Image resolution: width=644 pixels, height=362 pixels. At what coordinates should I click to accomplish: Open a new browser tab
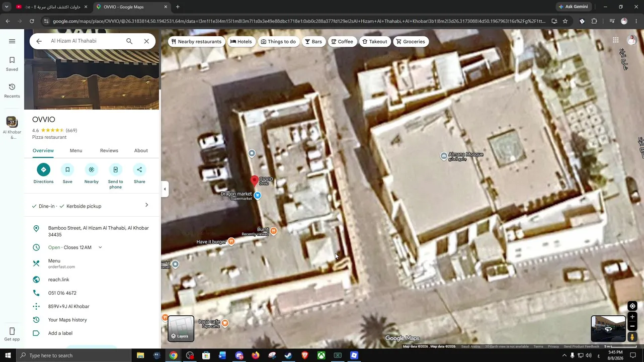178,7
